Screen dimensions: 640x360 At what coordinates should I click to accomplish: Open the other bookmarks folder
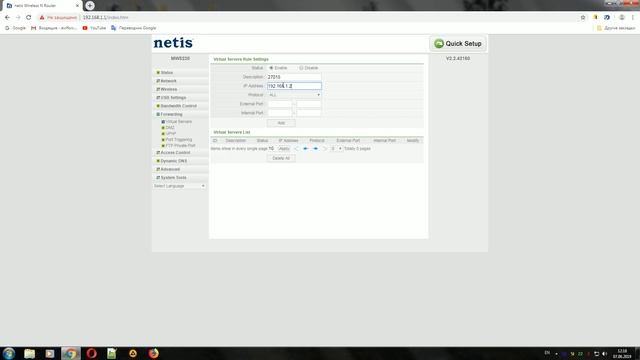tap(616, 28)
